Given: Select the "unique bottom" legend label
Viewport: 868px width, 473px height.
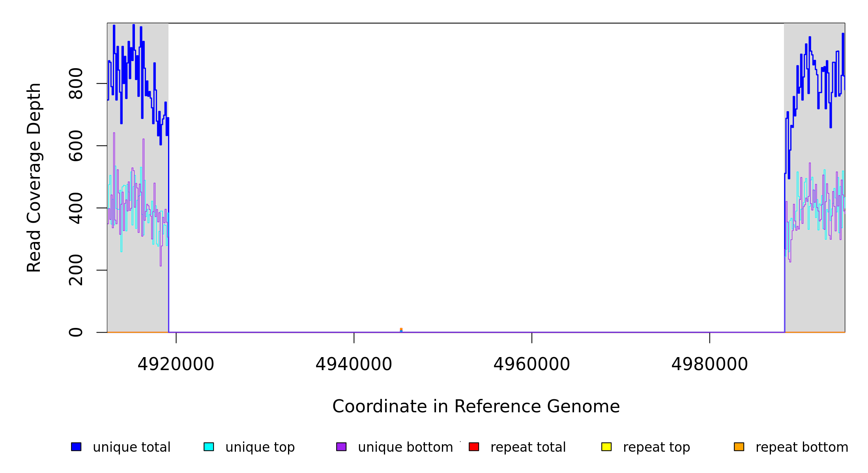Looking at the screenshot, I should 405,447.
